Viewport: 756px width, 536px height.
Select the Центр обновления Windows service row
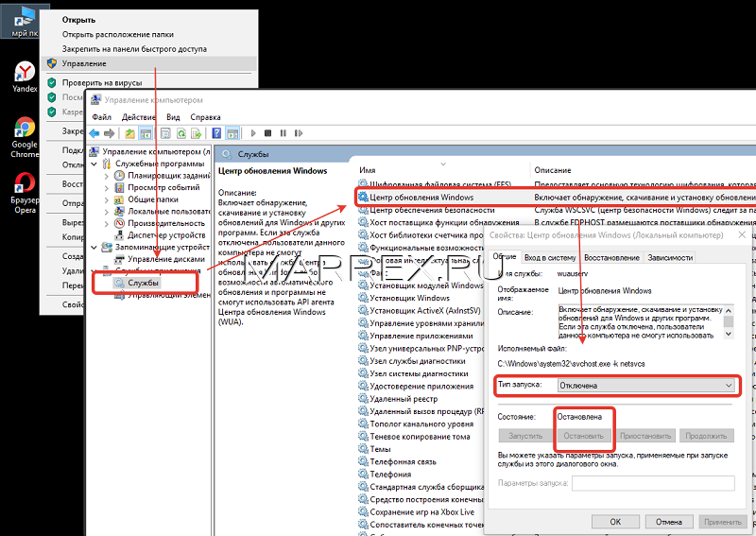(x=556, y=198)
